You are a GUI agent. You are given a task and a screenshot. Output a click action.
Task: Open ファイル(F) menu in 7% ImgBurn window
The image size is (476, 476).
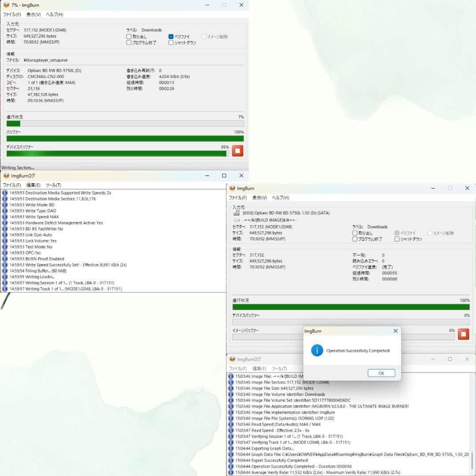click(12, 14)
